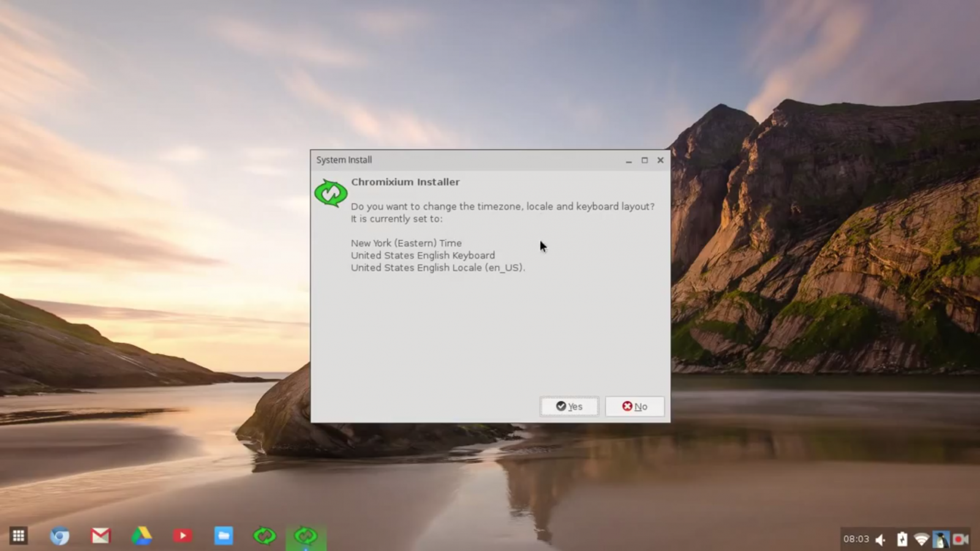Launch the Chromium browser from the shelf
Viewport: 980px width, 551px height.
(59, 536)
